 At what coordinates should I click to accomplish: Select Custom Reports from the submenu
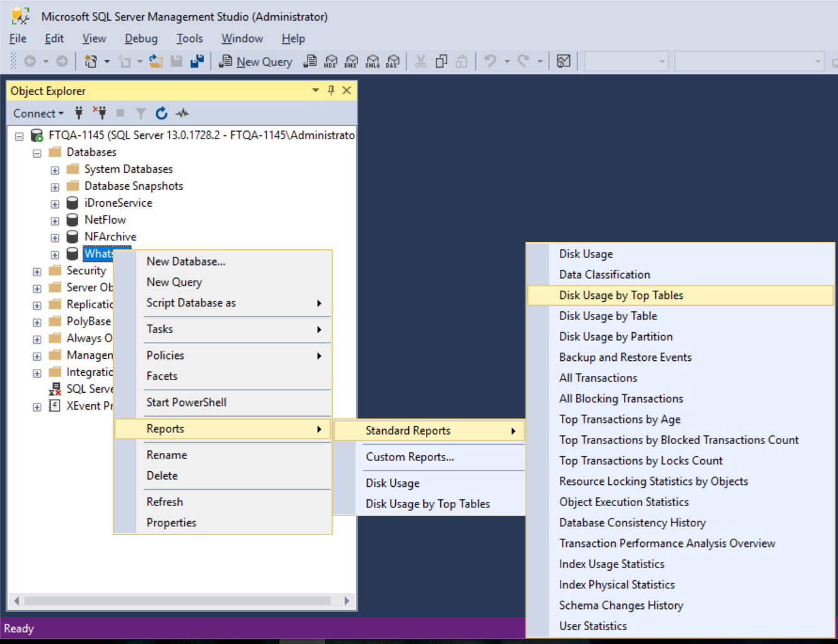409,457
